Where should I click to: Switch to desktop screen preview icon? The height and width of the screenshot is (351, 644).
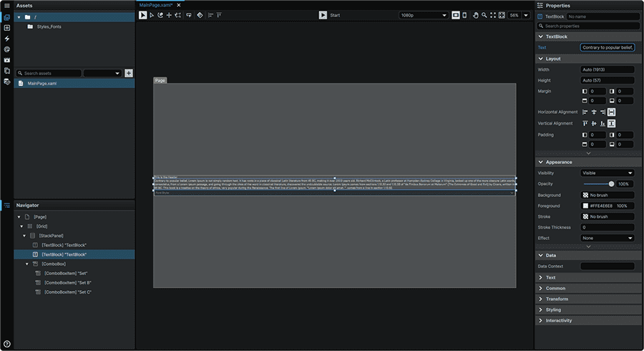coord(456,15)
